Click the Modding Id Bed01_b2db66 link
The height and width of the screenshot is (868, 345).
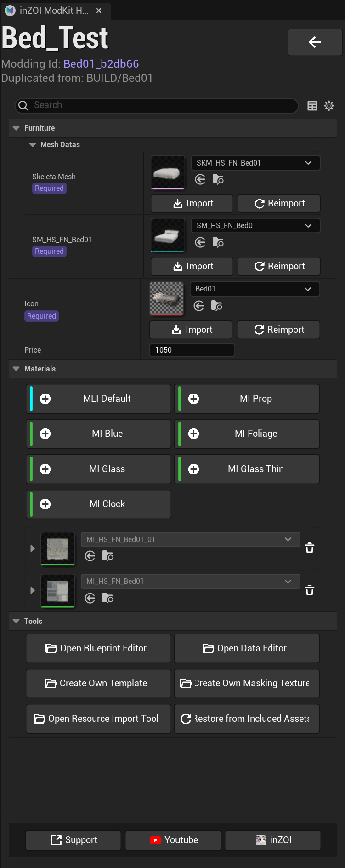[x=101, y=64]
